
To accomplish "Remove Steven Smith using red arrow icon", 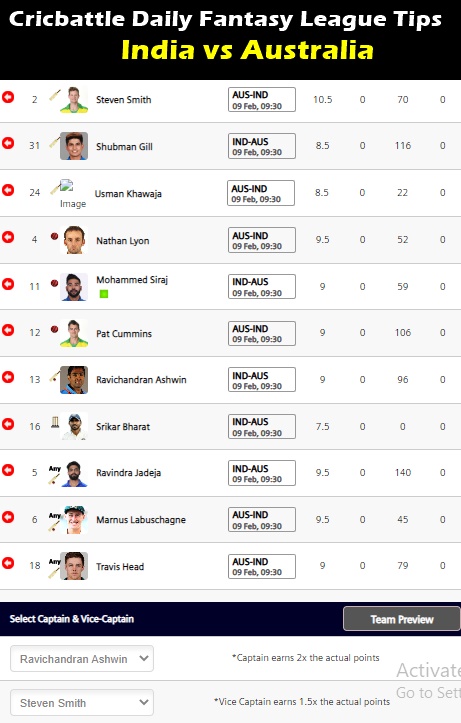I will [8, 97].
